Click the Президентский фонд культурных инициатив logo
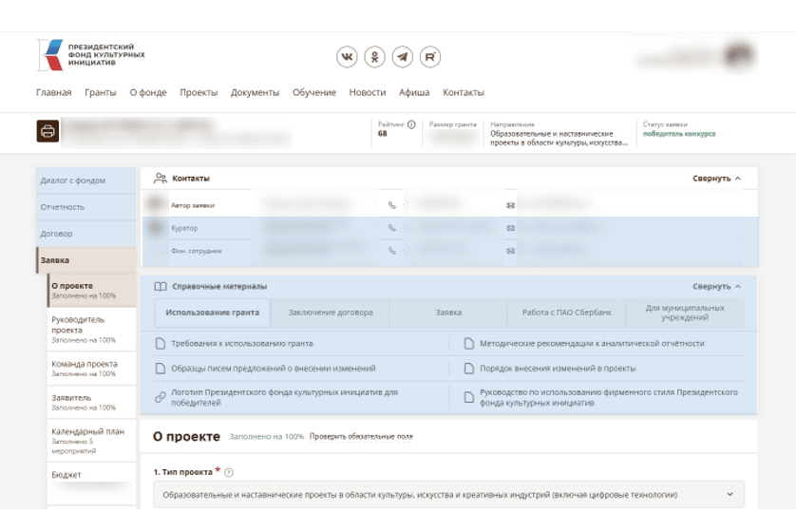Screen dimensions: 796x532 (x=91, y=55)
